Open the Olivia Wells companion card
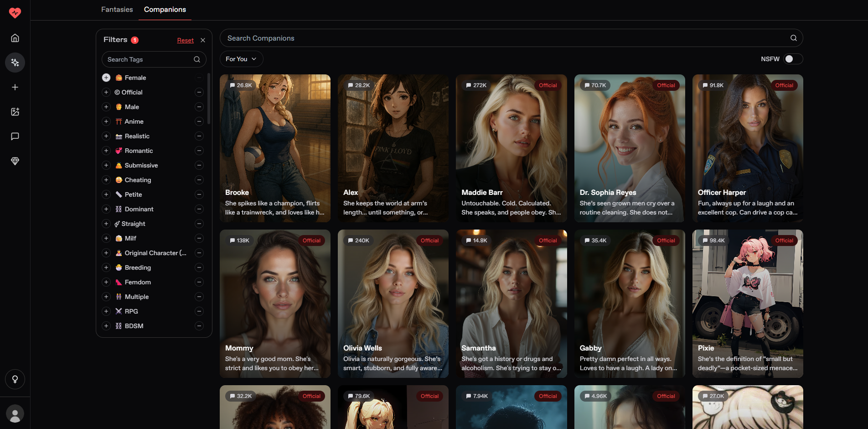This screenshot has width=868, height=429. pos(393,303)
